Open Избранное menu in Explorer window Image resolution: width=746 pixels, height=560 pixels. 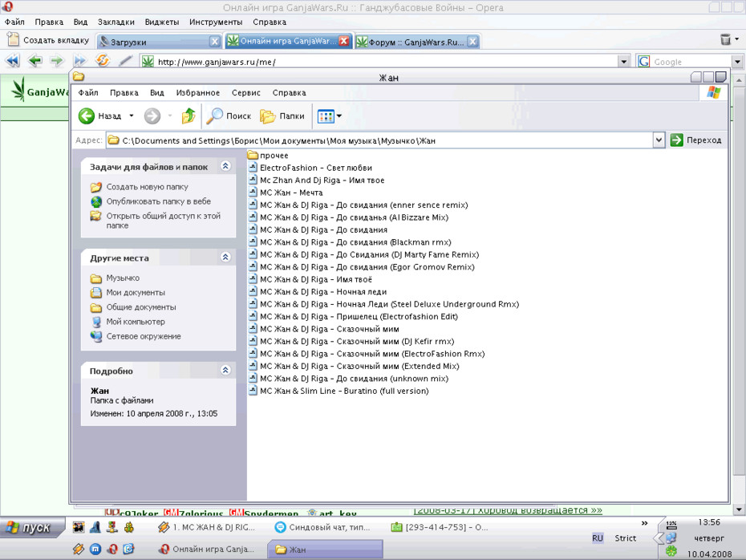(198, 93)
